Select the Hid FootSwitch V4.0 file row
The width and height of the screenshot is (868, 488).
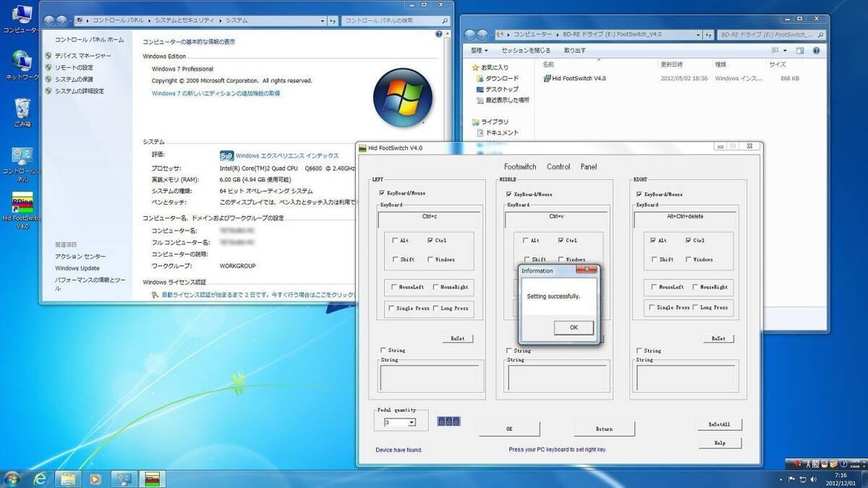pos(671,78)
